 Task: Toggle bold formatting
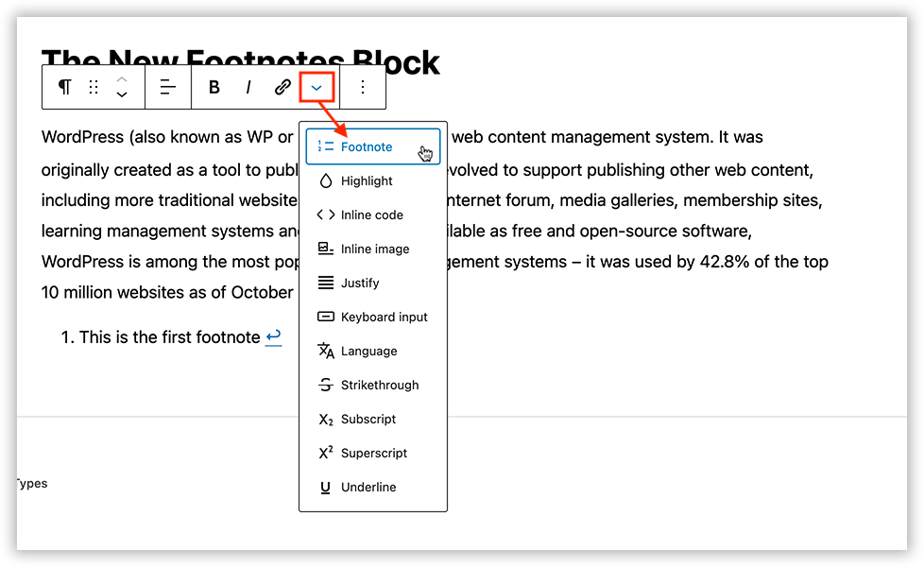[214, 87]
